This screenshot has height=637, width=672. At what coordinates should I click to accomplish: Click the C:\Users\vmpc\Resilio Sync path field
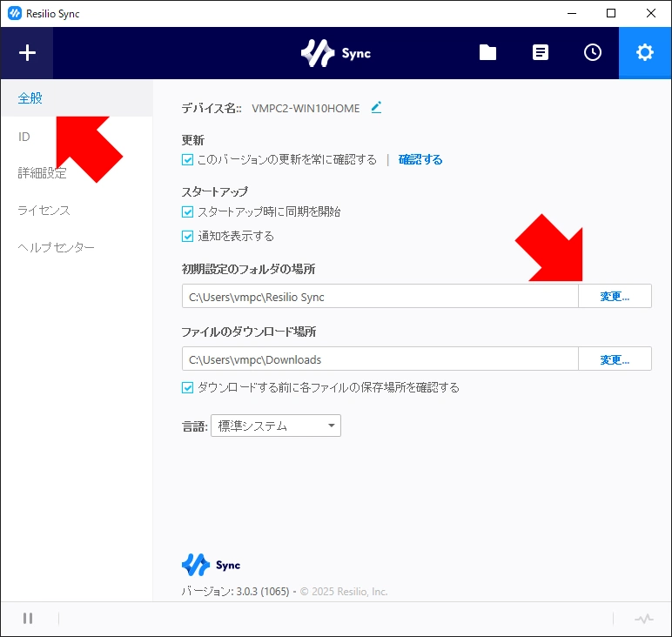tap(380, 296)
